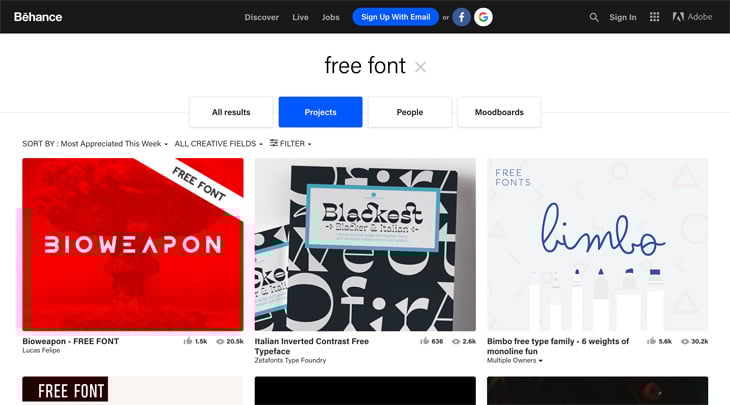Image resolution: width=730 pixels, height=405 pixels.
Task: Click the Behance logo
Action: point(38,17)
